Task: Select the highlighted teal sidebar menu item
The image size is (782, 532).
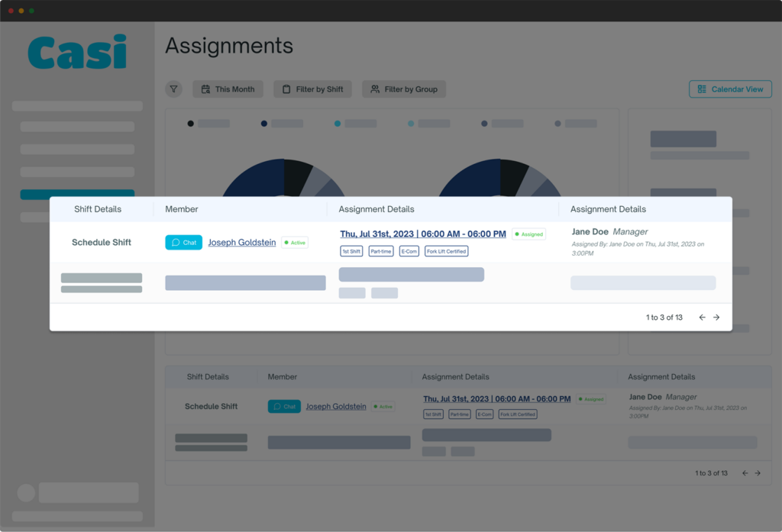Action: click(77, 194)
